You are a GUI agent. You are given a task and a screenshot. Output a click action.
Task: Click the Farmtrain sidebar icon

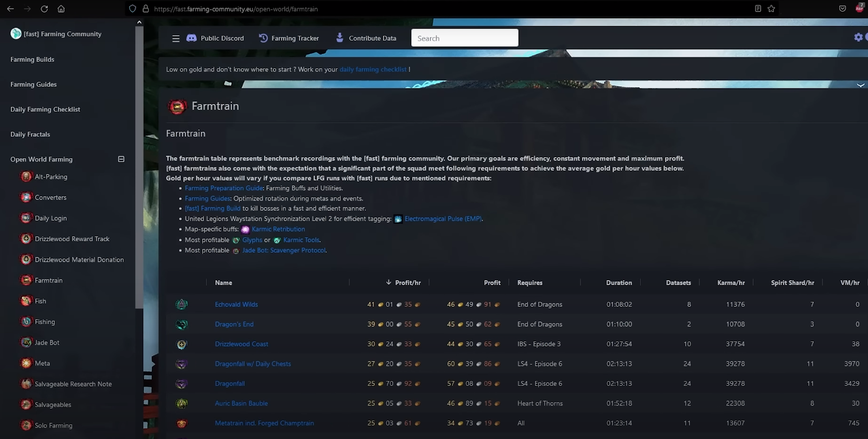pos(26,280)
